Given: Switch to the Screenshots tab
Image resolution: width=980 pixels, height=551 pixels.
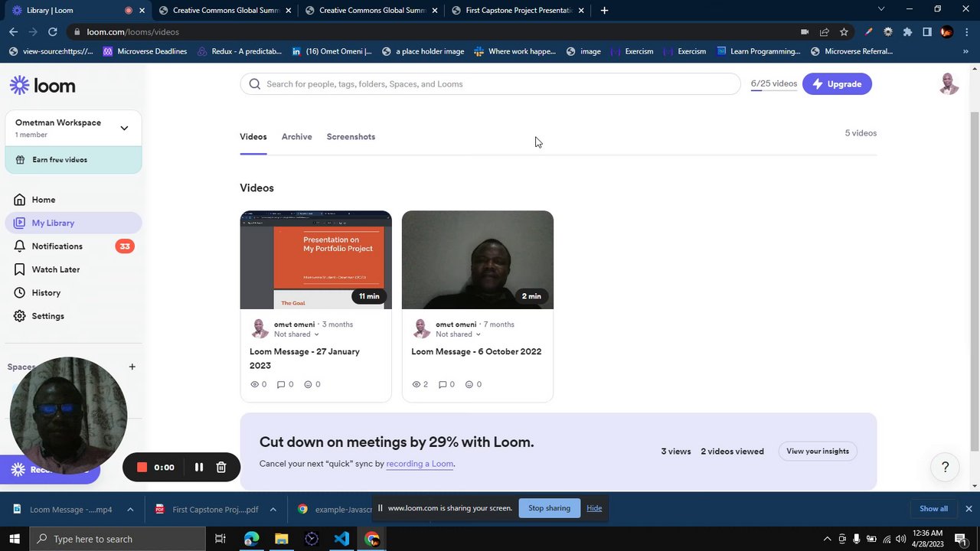Looking at the screenshot, I should pos(351,137).
